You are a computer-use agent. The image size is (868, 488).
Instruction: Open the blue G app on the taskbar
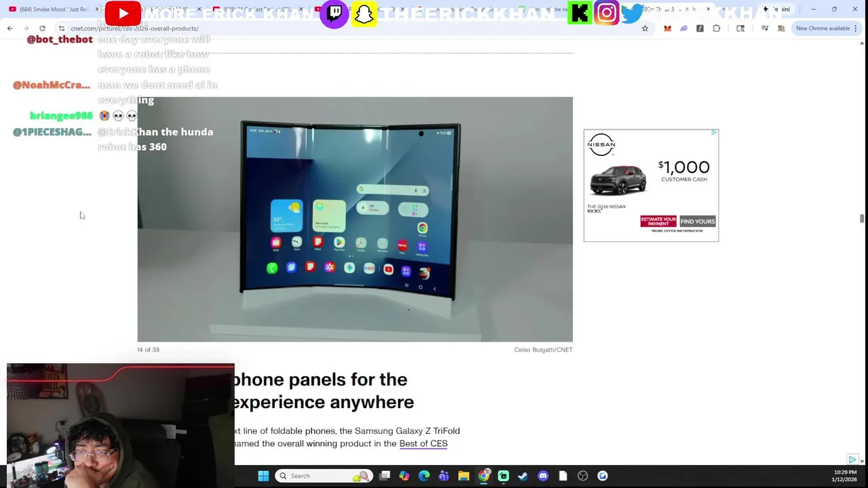coord(602,476)
